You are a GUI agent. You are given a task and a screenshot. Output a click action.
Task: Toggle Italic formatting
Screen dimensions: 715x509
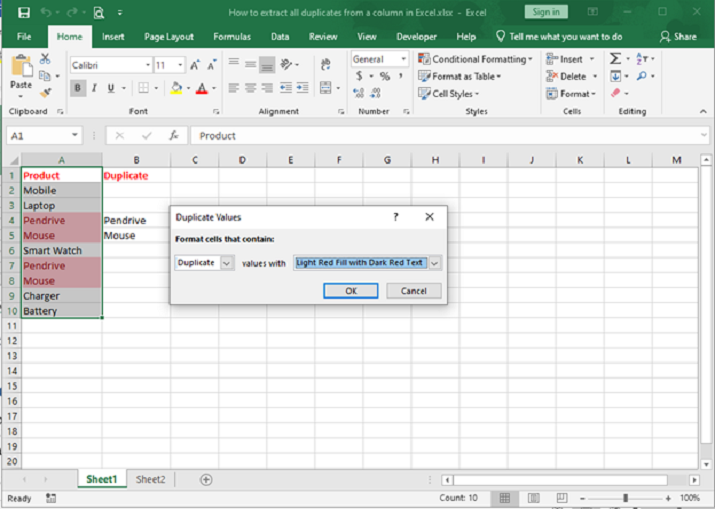94,88
